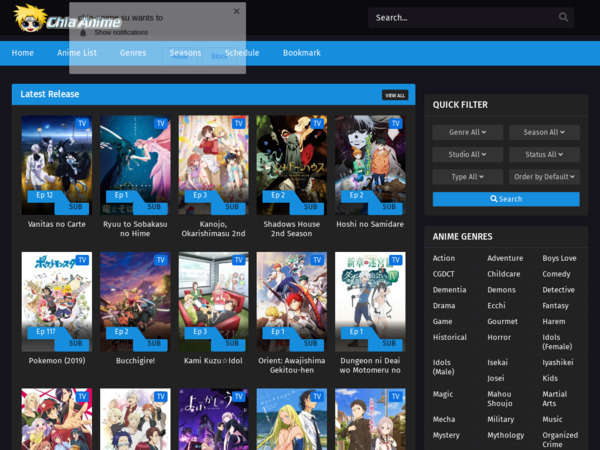Open Hoshi no Samidare poster
The height and width of the screenshot is (450, 600).
tap(370, 165)
